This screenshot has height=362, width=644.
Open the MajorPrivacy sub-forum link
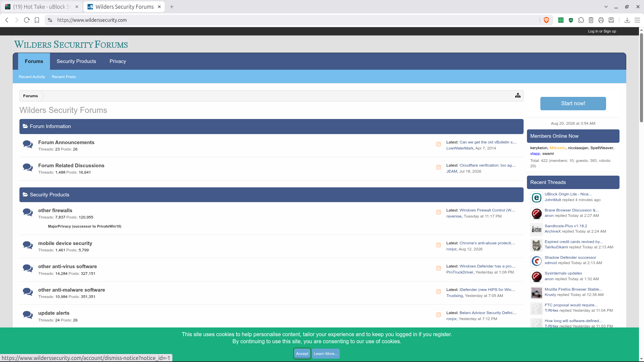coord(85,226)
